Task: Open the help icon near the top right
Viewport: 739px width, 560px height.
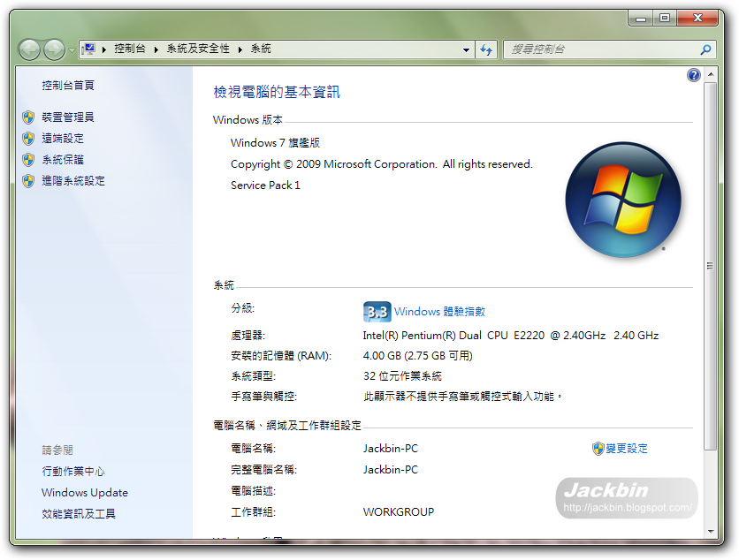Action: click(693, 75)
